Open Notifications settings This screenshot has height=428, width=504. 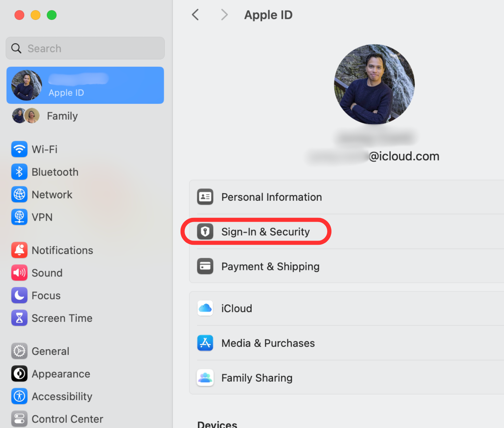[85, 250]
